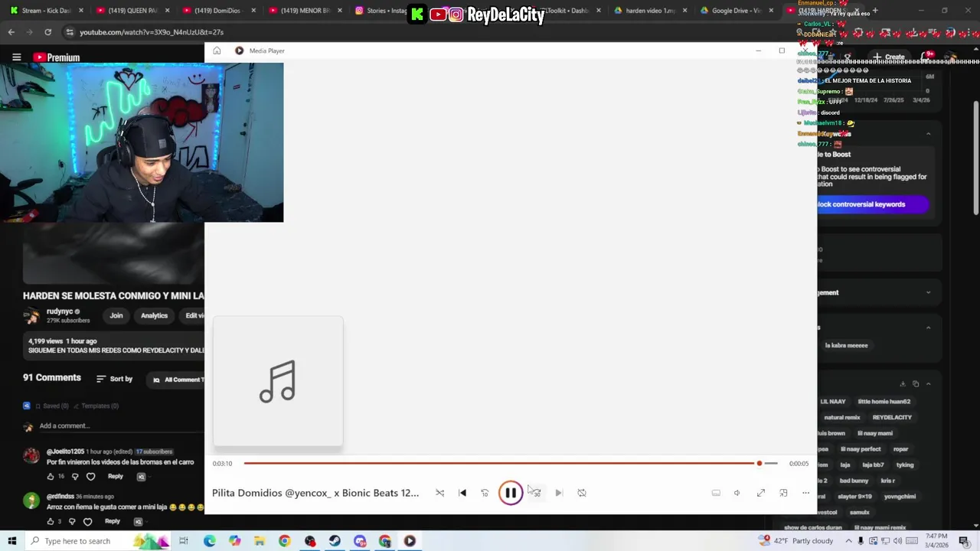Collapse the la kabra meeeee section chevron
This screenshot has width=980, height=551.
[x=929, y=328]
